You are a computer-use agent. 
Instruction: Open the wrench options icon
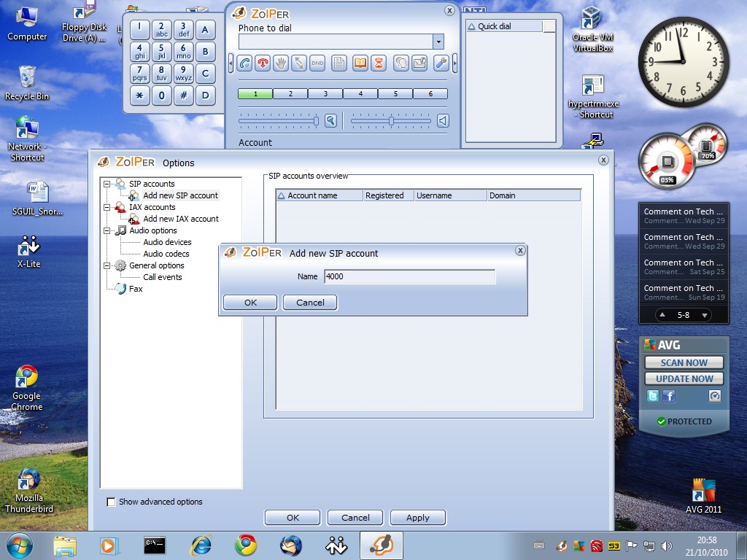tap(441, 63)
